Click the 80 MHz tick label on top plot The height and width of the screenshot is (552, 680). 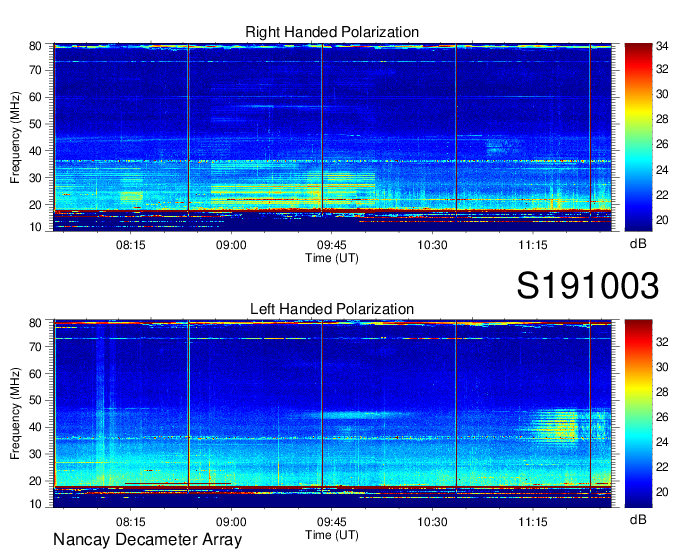pos(35,46)
